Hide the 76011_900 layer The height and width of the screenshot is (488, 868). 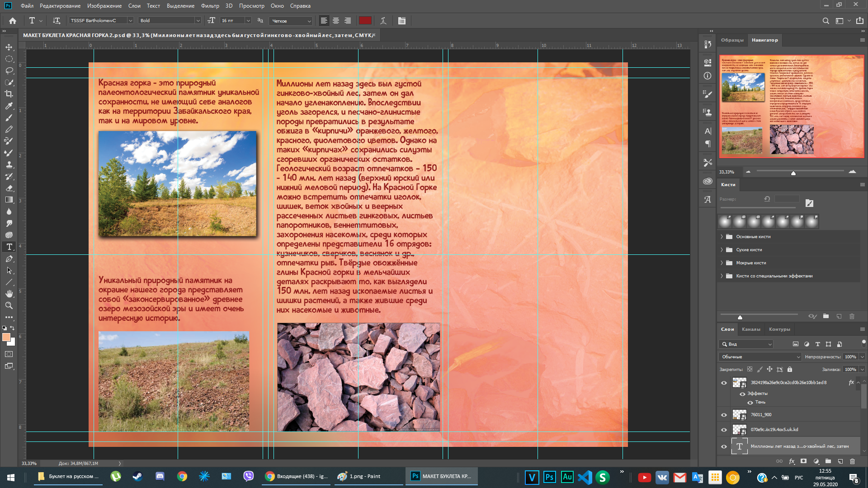724,415
